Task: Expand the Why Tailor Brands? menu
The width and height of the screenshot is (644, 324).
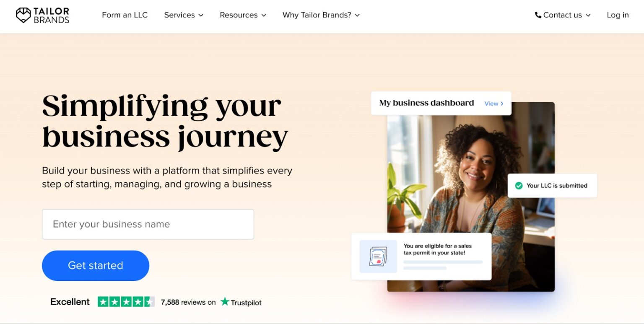Action: tap(321, 15)
